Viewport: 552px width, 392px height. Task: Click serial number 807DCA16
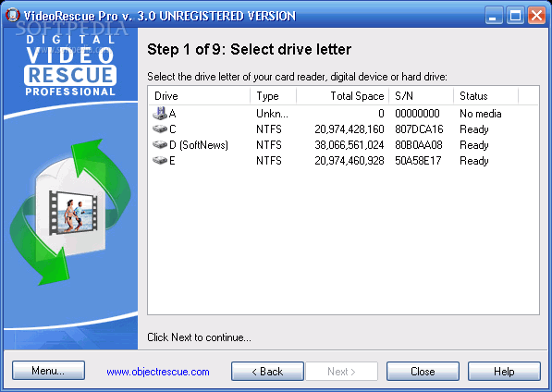click(x=419, y=129)
